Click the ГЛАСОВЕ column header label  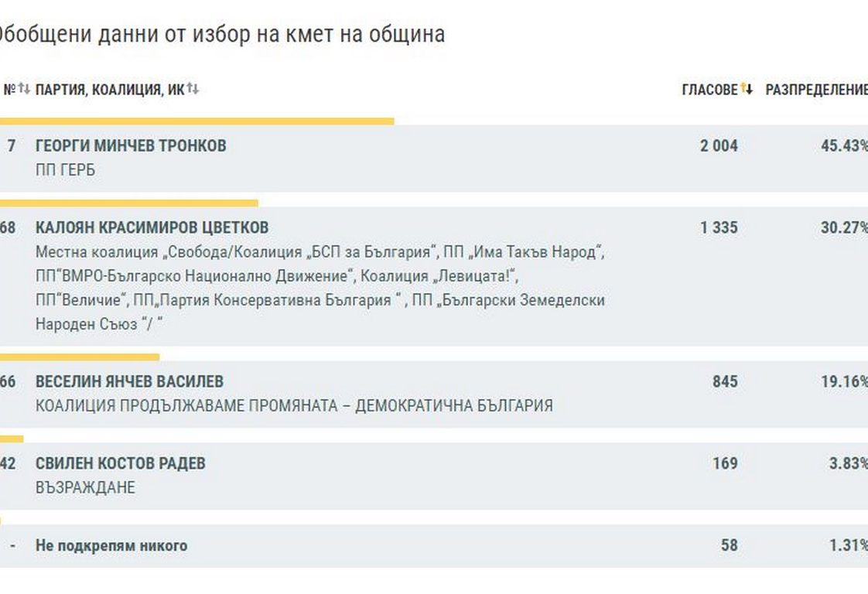click(709, 90)
